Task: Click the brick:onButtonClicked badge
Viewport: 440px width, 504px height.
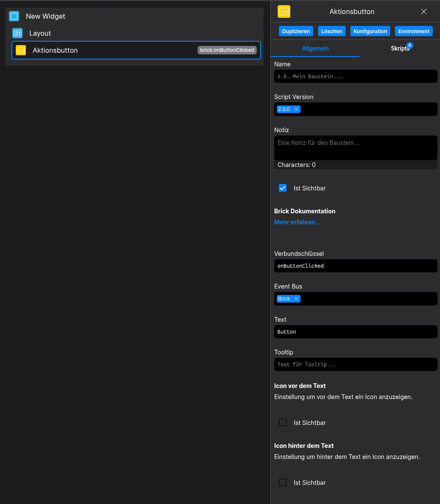Action: [x=227, y=50]
